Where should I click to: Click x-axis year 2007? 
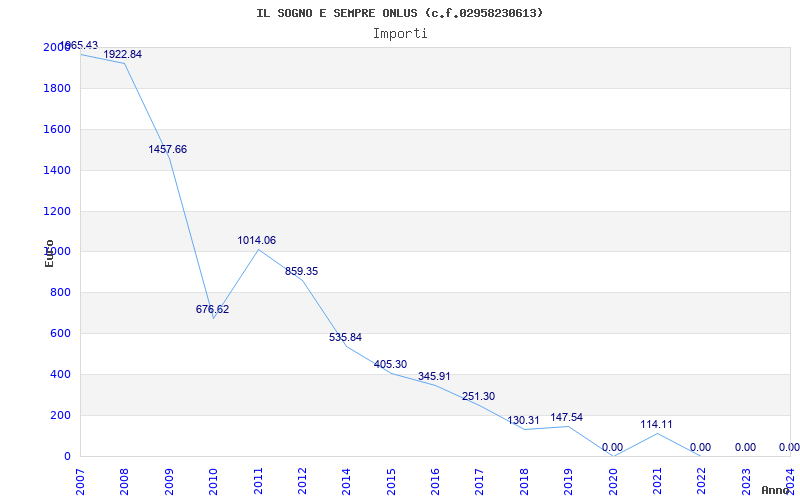(81, 482)
